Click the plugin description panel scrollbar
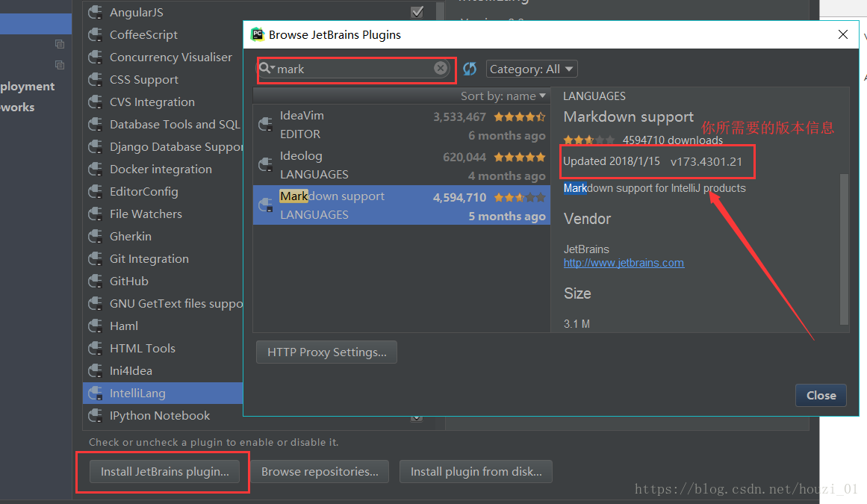This screenshot has width=867, height=504. point(844,249)
